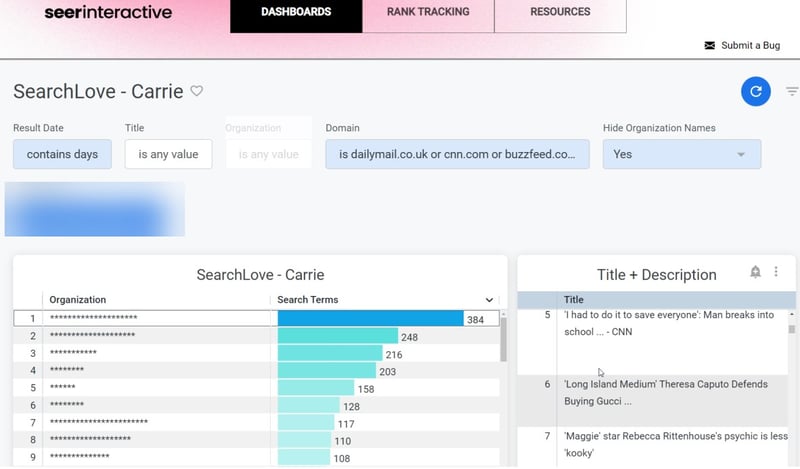Screen dimensions: 800x469
Task: Open the Domain filter value box
Action: (457, 154)
